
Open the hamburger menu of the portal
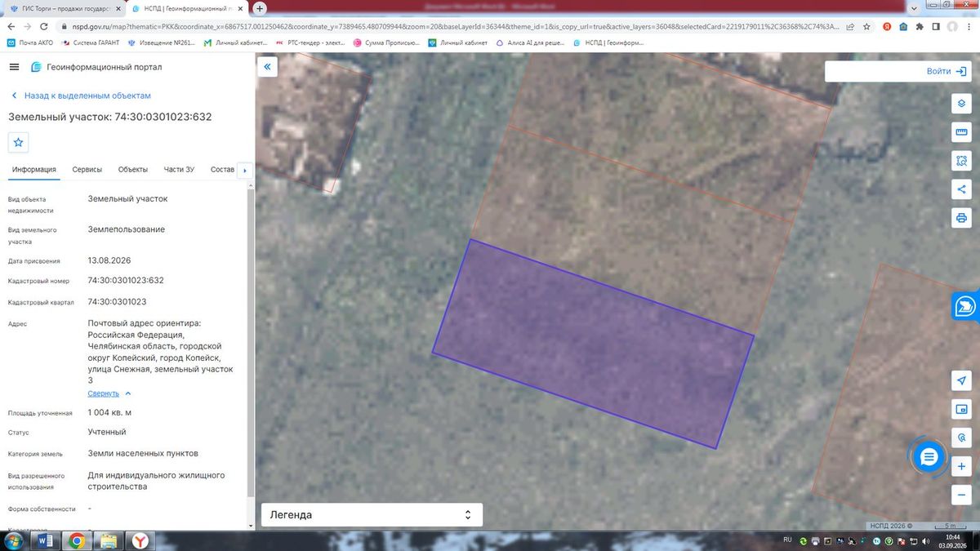pyautogui.click(x=15, y=67)
